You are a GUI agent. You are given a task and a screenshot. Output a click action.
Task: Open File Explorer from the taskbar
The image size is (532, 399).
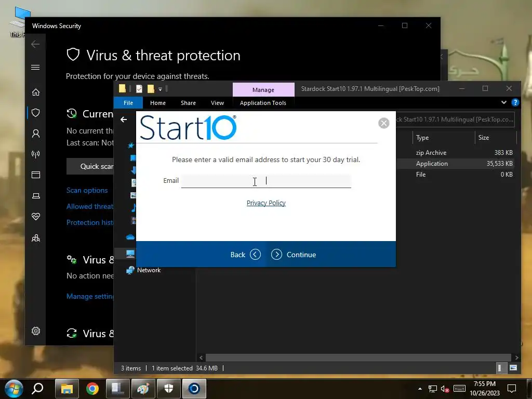tap(67, 389)
